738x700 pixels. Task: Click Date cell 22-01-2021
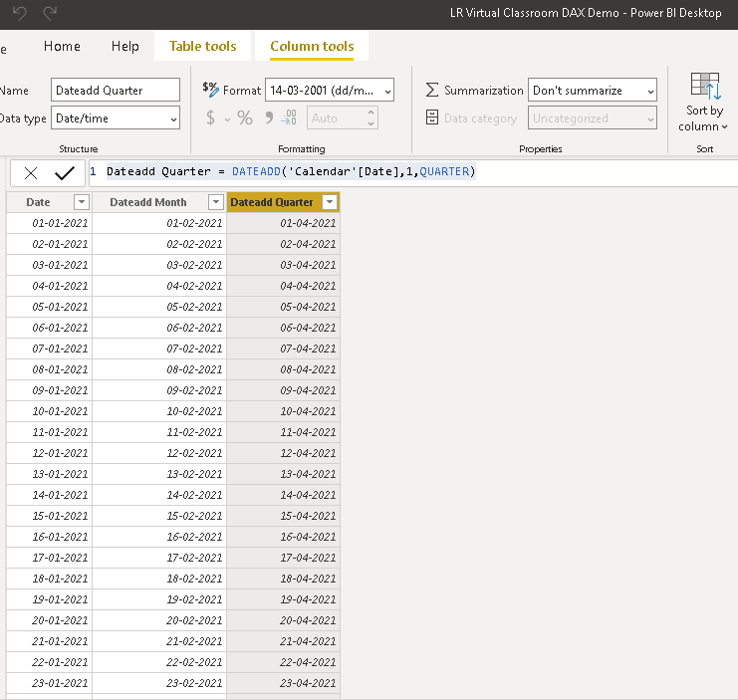click(x=50, y=662)
